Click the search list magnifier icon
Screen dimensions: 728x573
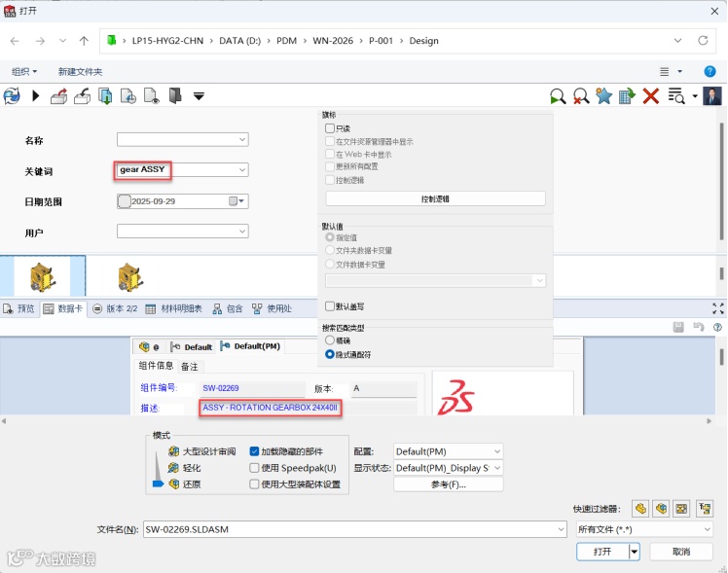pyautogui.click(x=676, y=96)
